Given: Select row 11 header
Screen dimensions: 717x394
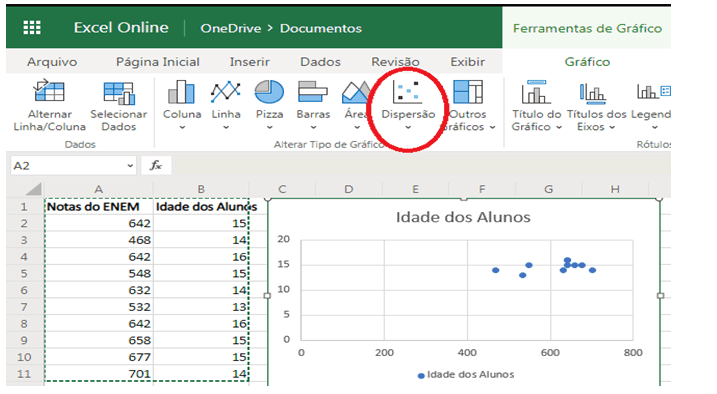Looking at the screenshot, I should tap(24, 374).
